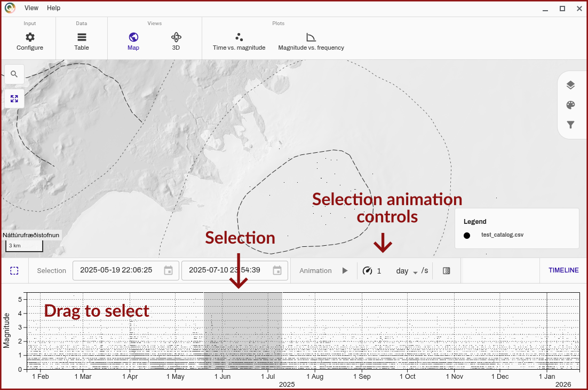The height and width of the screenshot is (390, 588).
Task: Click the 3 km map scale bar
Action: [24, 246]
